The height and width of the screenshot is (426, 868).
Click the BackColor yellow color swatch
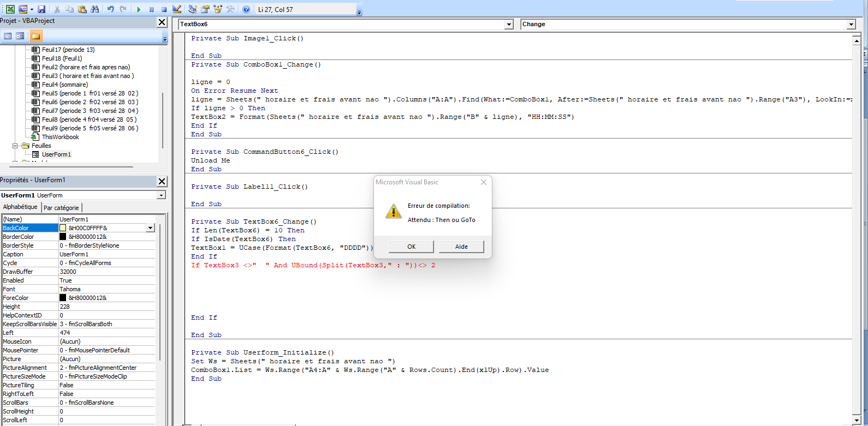click(x=63, y=228)
